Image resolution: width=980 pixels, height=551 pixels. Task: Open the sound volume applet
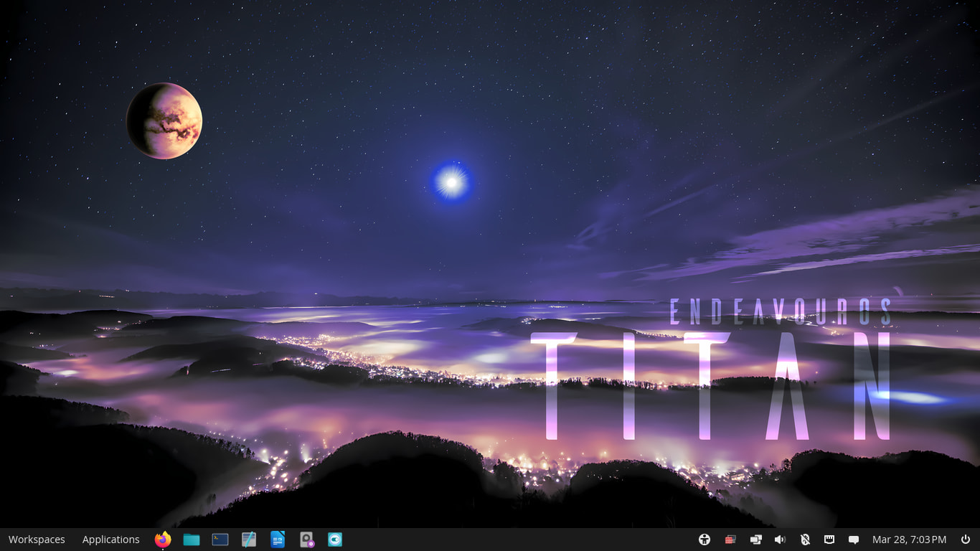pyautogui.click(x=780, y=540)
